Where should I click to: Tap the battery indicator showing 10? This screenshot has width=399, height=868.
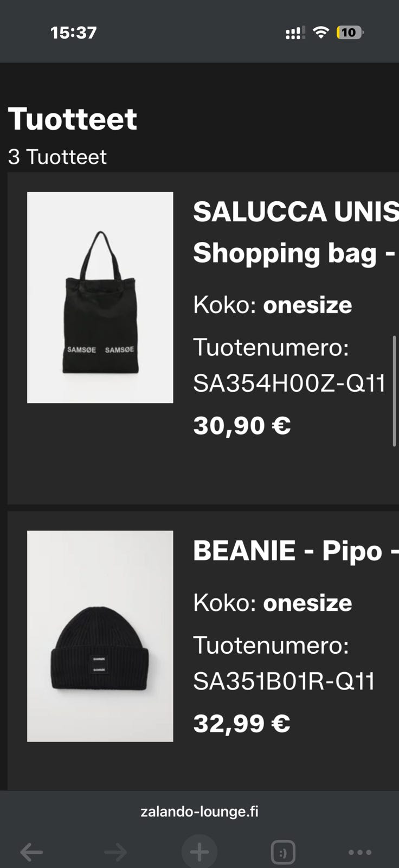coord(350,33)
